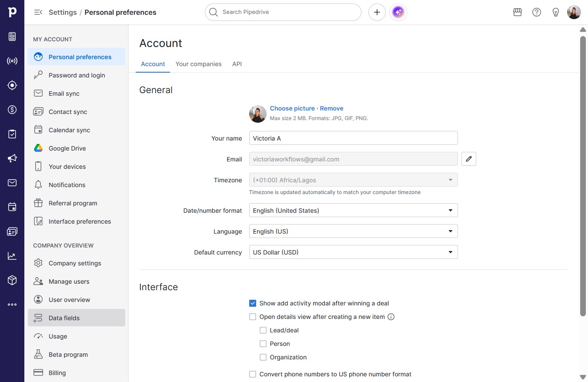
Task: Open Your devices settings
Action: [77, 167]
